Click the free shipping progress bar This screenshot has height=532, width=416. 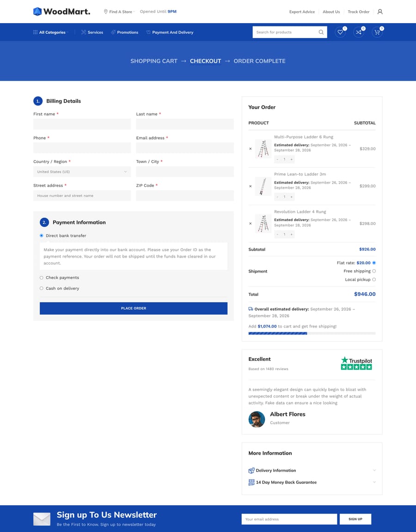click(312, 334)
